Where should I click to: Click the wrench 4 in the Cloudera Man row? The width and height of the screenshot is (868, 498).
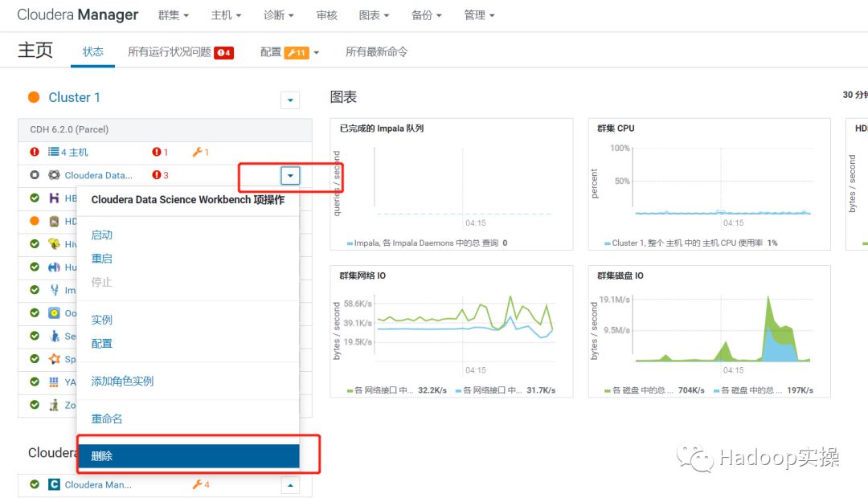pos(200,484)
